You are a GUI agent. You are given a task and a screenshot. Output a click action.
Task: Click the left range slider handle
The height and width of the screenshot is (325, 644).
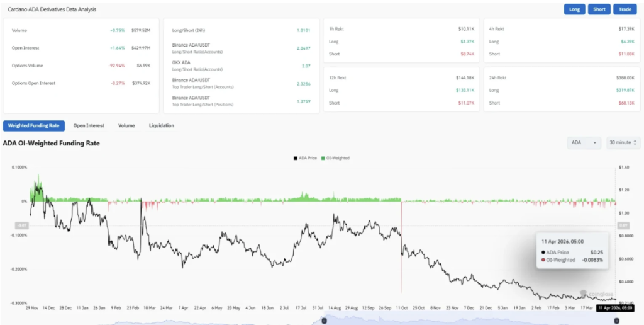point(325,321)
